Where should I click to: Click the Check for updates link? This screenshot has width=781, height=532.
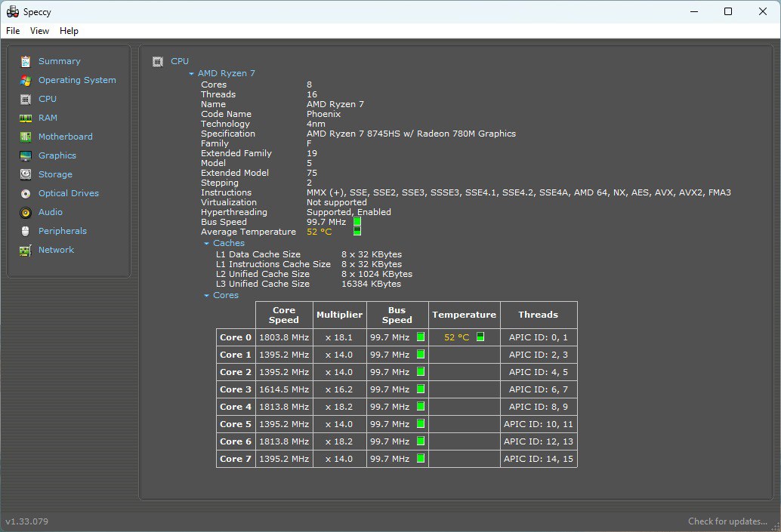[x=727, y=521]
